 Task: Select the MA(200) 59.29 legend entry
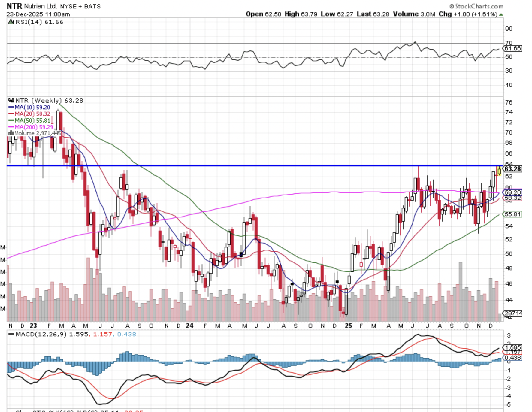point(31,127)
